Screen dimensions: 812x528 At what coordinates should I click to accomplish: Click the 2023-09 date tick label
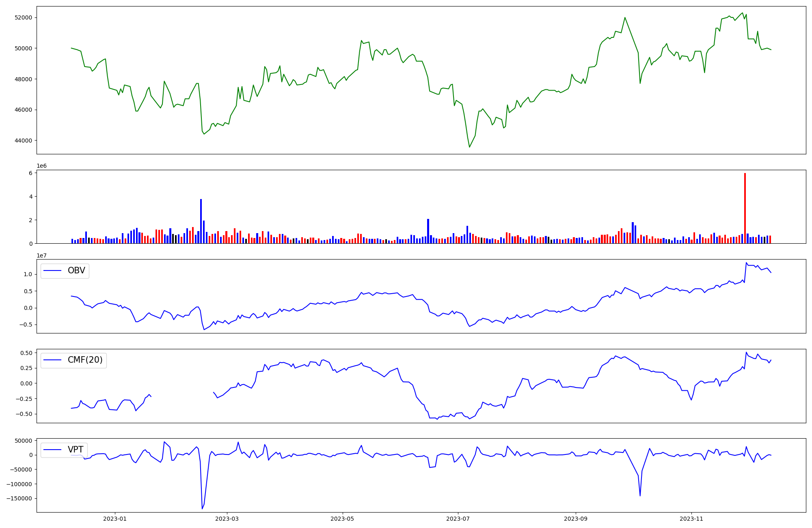click(576, 519)
